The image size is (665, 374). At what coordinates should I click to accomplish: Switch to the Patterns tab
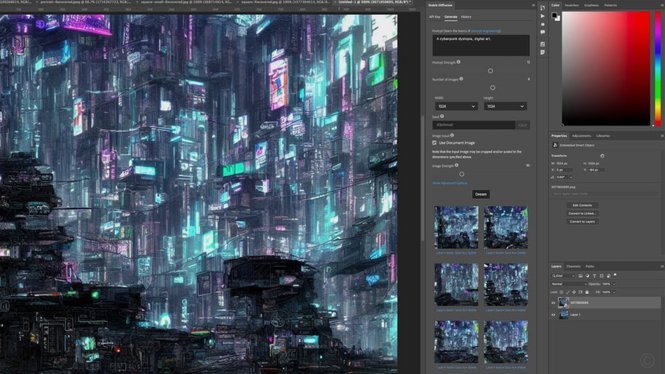(610, 5)
